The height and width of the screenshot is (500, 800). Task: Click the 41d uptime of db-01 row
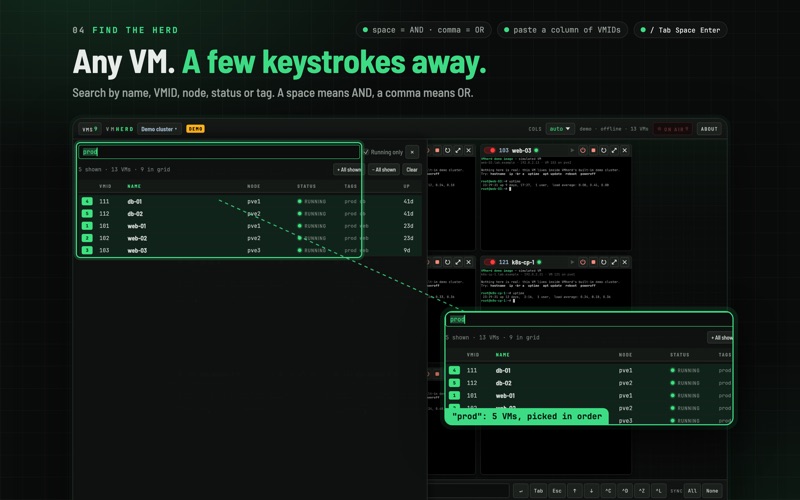tap(408, 202)
